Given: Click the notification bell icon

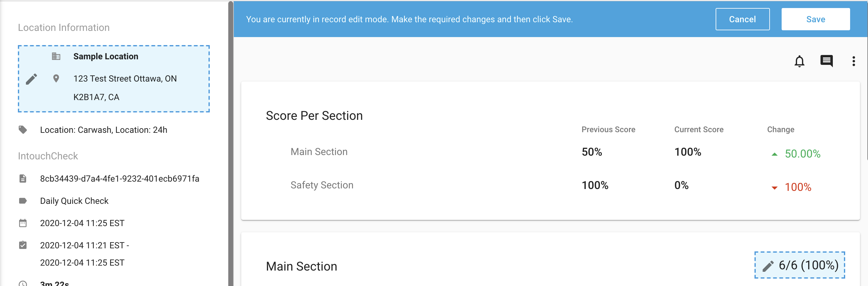Looking at the screenshot, I should pyautogui.click(x=799, y=61).
